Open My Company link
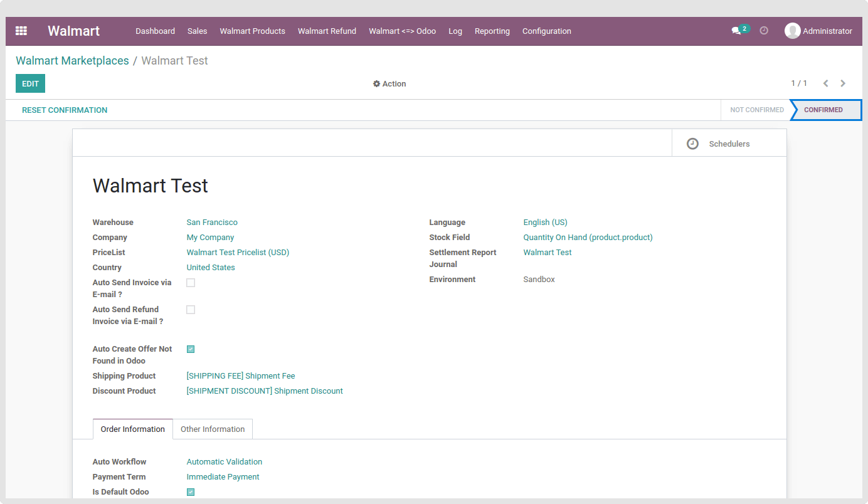The height and width of the screenshot is (504, 868). pyautogui.click(x=210, y=238)
